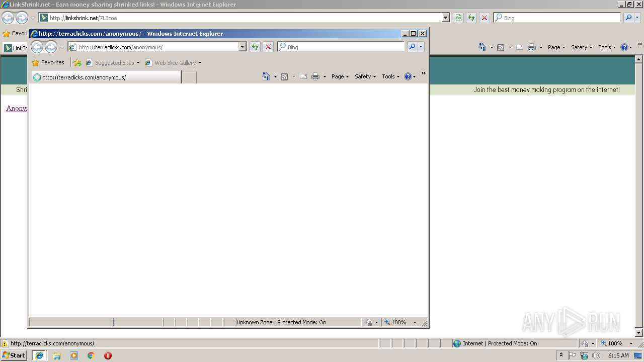Click the search magnifier button in the popup
The image size is (644, 362).
(412, 47)
